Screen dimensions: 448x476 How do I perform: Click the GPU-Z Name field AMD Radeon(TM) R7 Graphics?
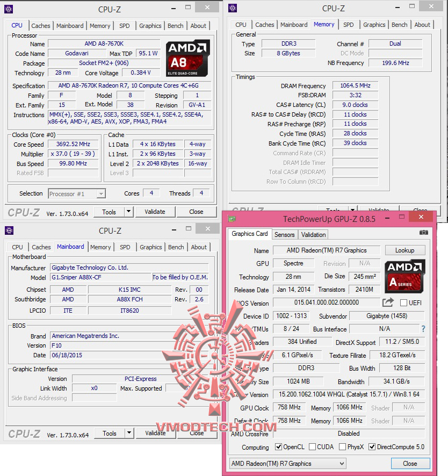tap(327, 250)
